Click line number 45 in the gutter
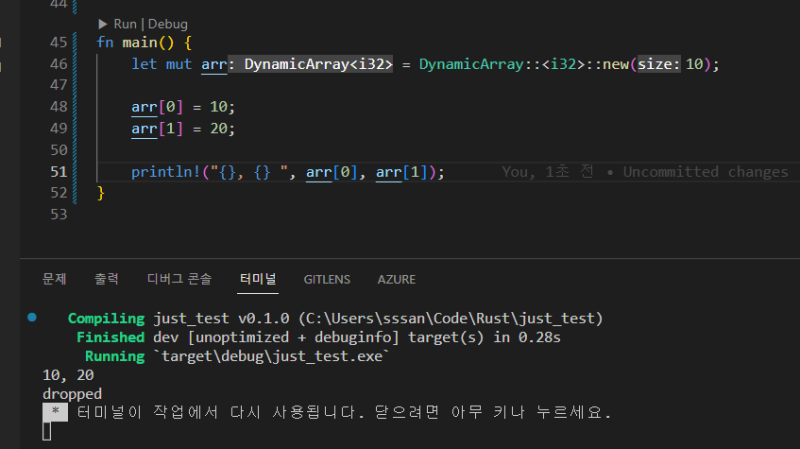Viewport: 800px width, 449px height. click(x=57, y=42)
